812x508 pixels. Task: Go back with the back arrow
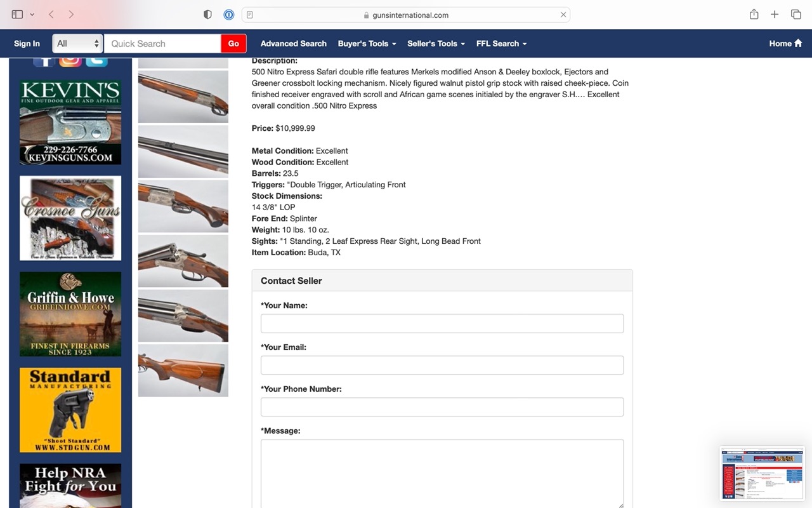point(51,15)
